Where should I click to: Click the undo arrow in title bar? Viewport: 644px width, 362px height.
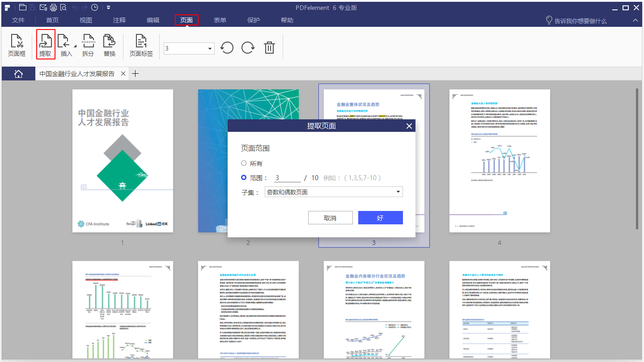(x=75, y=8)
